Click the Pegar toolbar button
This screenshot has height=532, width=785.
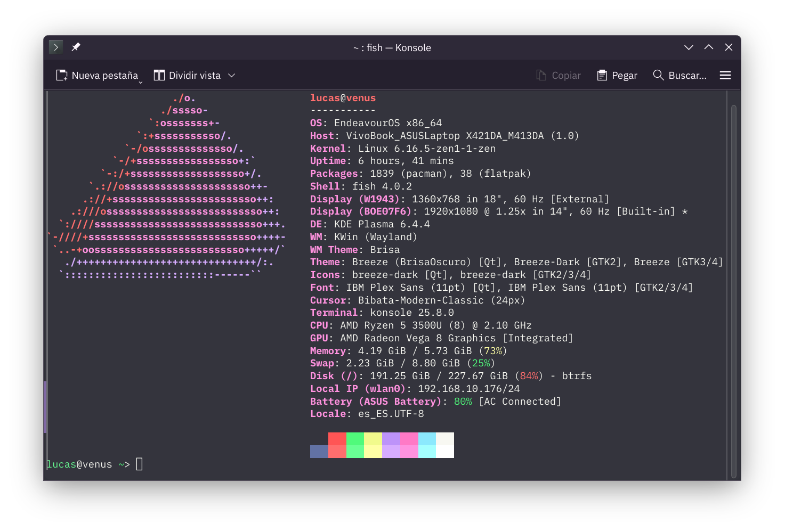617,76
